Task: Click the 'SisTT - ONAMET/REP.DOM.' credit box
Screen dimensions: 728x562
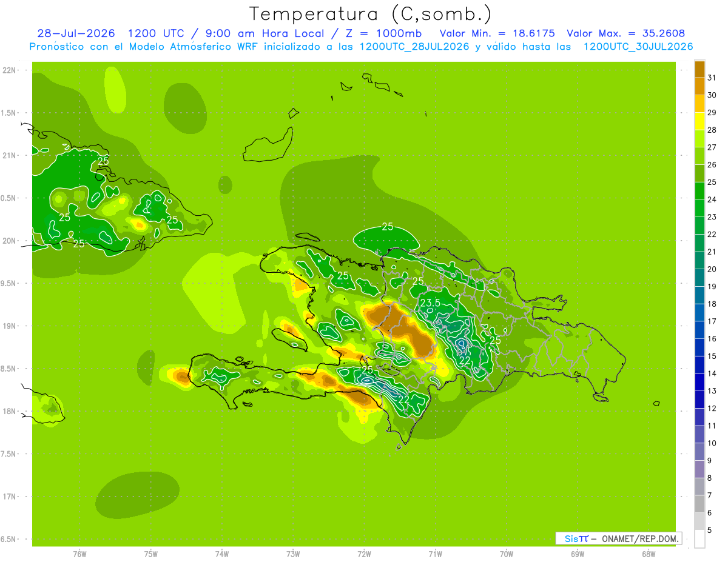Action: coord(619,538)
